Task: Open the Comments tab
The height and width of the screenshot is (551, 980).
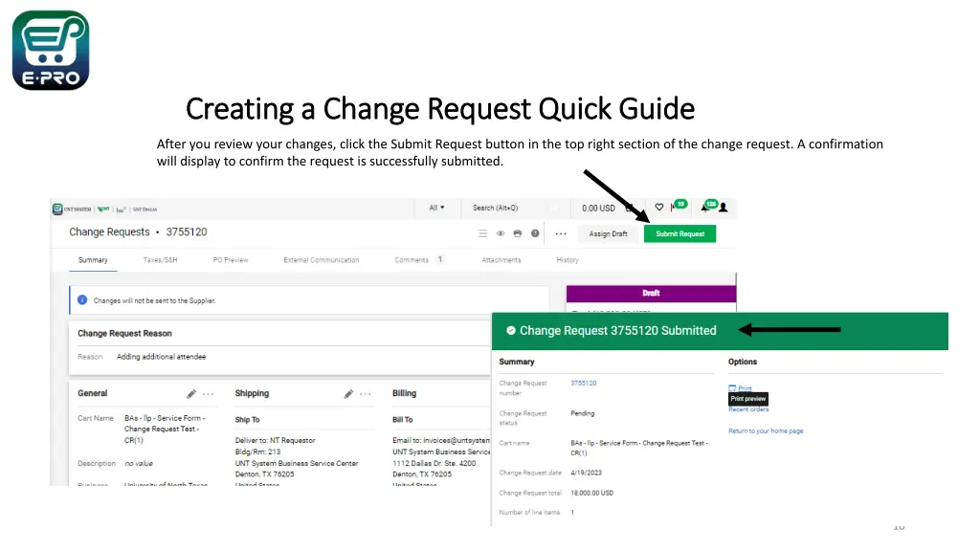Action: click(x=412, y=260)
